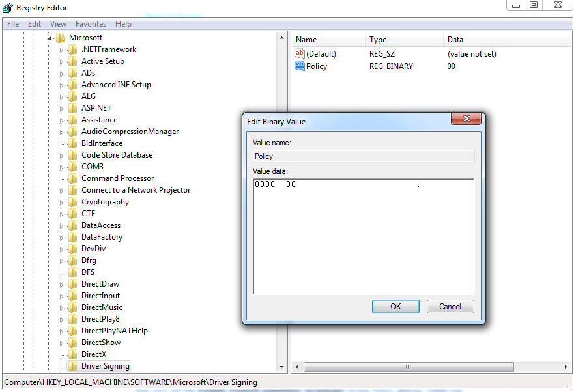Click the Driver Signing folder icon
This screenshot has height=392, width=576.
pos(73,367)
